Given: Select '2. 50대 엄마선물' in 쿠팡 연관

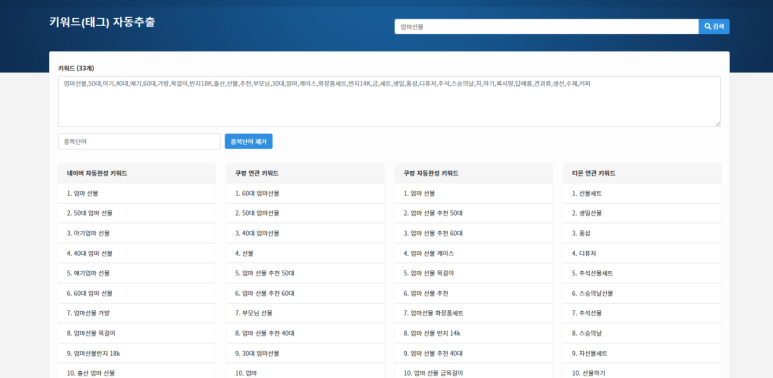Looking at the screenshot, I should click(305, 213).
